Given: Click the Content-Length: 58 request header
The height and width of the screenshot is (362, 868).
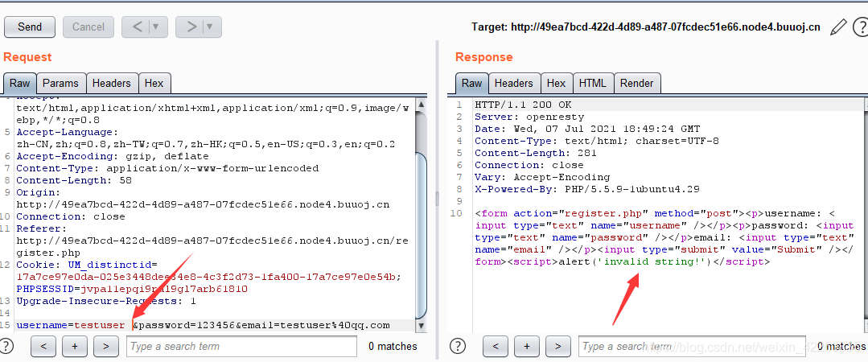Looking at the screenshot, I should (74, 180).
